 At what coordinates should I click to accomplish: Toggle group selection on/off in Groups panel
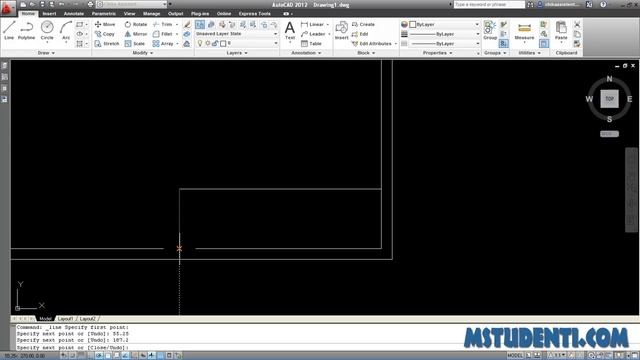(504, 43)
